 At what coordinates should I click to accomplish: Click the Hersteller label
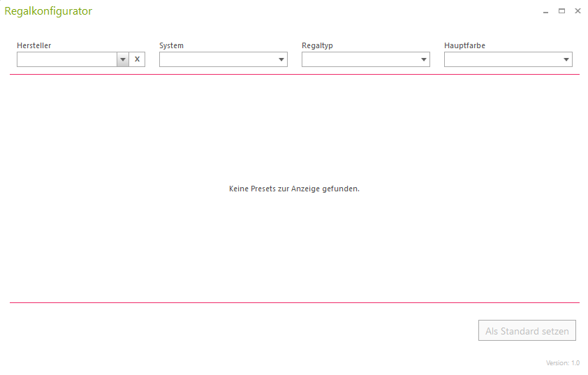(34, 45)
